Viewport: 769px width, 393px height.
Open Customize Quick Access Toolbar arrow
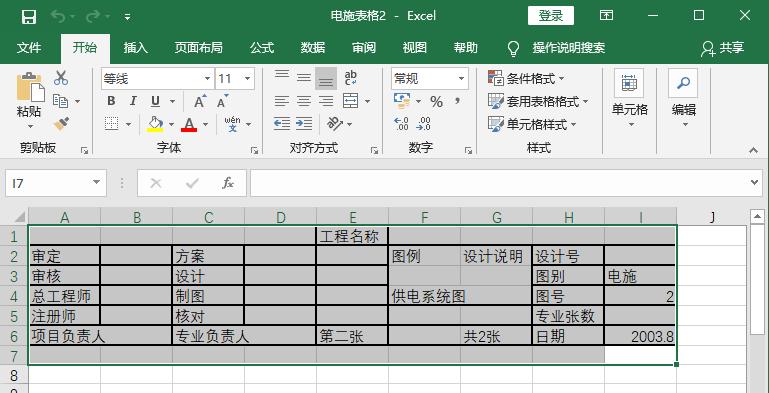tap(127, 17)
